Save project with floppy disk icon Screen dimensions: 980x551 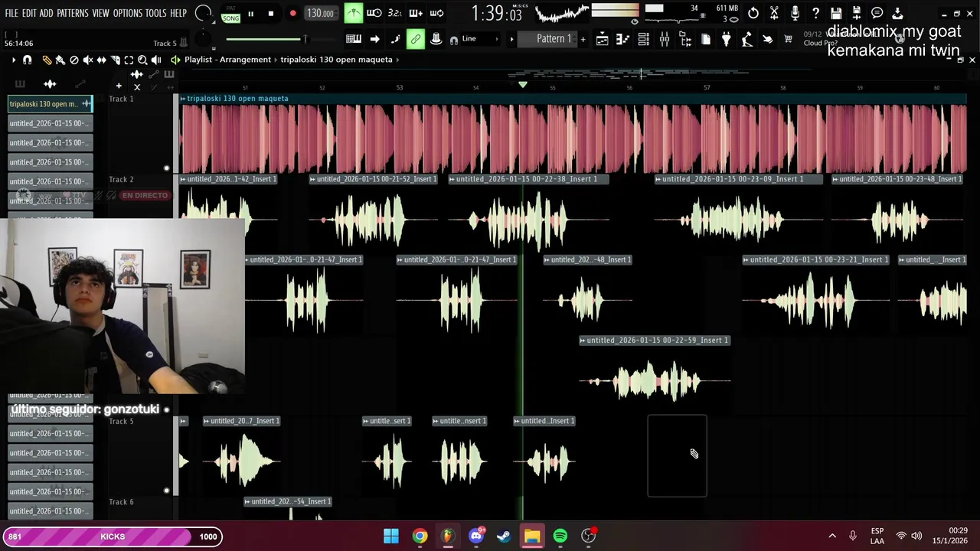click(x=836, y=13)
